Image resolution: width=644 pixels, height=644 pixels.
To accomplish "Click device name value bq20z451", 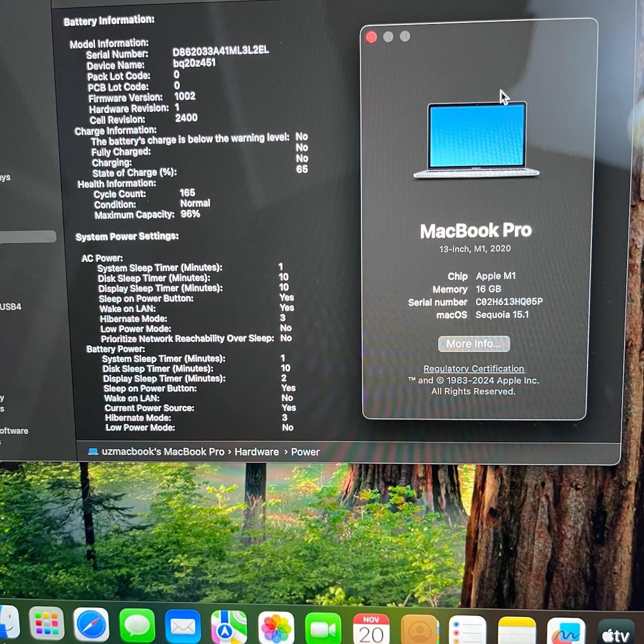I will (x=194, y=63).
